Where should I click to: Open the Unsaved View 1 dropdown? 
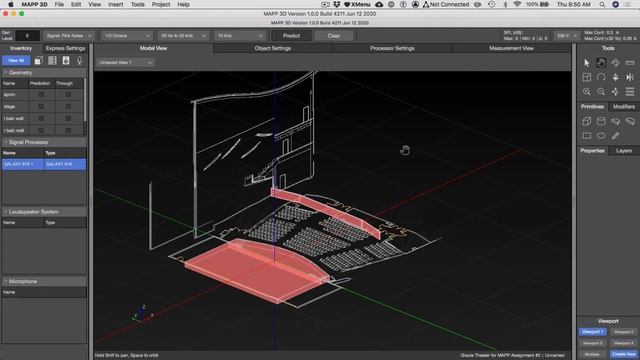(x=125, y=62)
